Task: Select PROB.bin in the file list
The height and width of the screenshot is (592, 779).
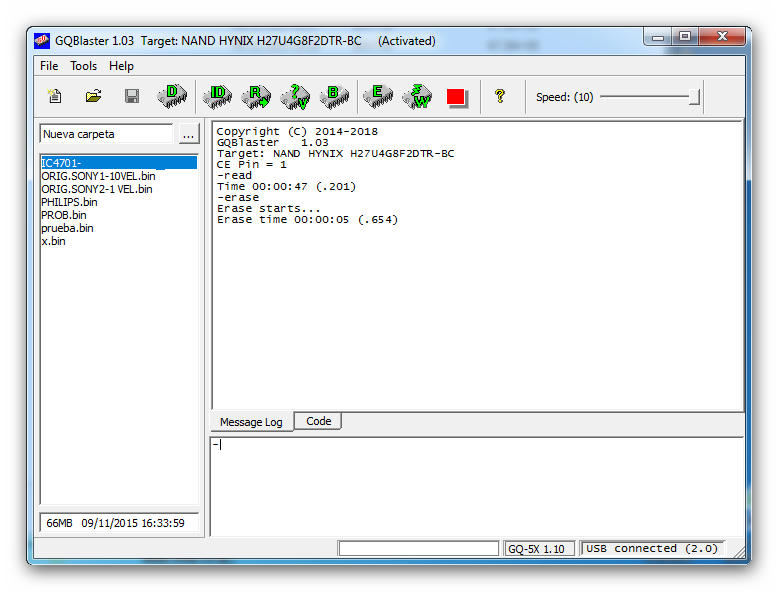Action: coord(64,215)
